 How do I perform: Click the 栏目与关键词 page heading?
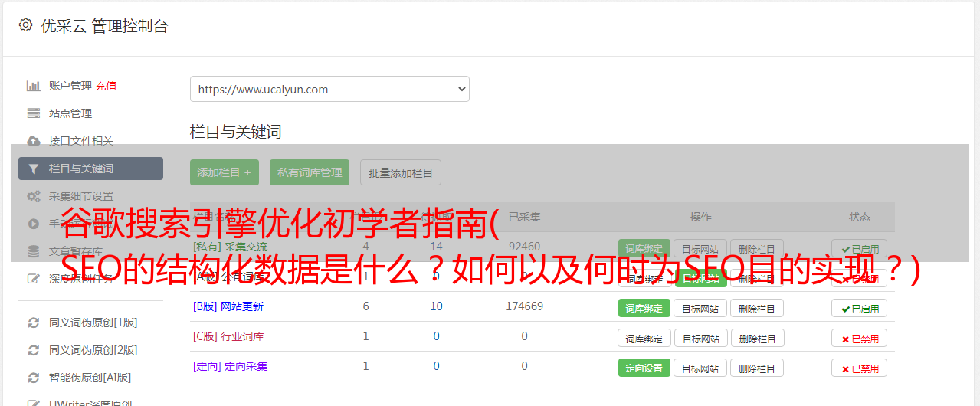(x=235, y=132)
